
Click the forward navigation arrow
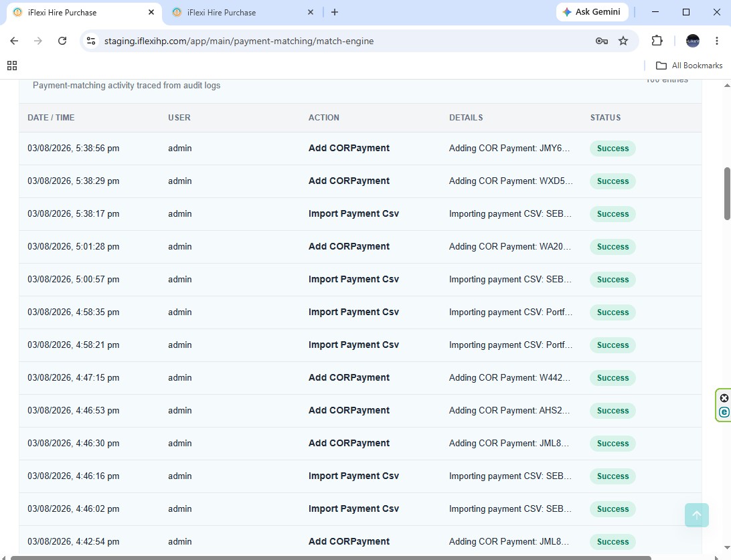[x=37, y=41]
